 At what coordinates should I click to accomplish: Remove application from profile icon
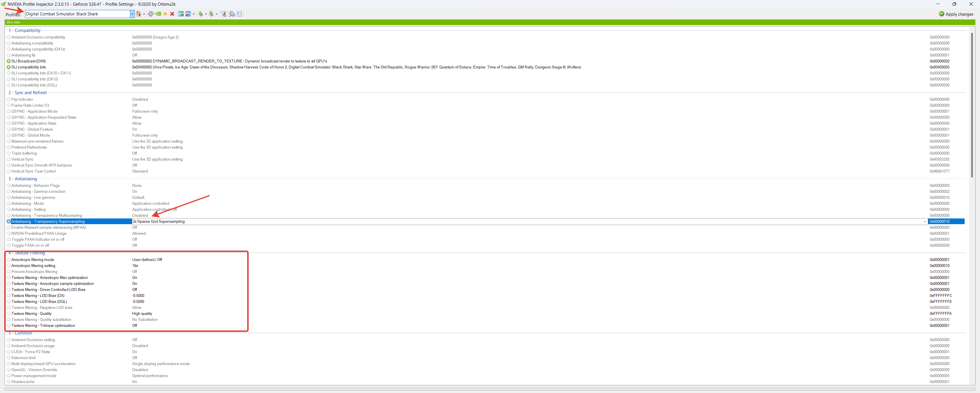[x=188, y=14]
